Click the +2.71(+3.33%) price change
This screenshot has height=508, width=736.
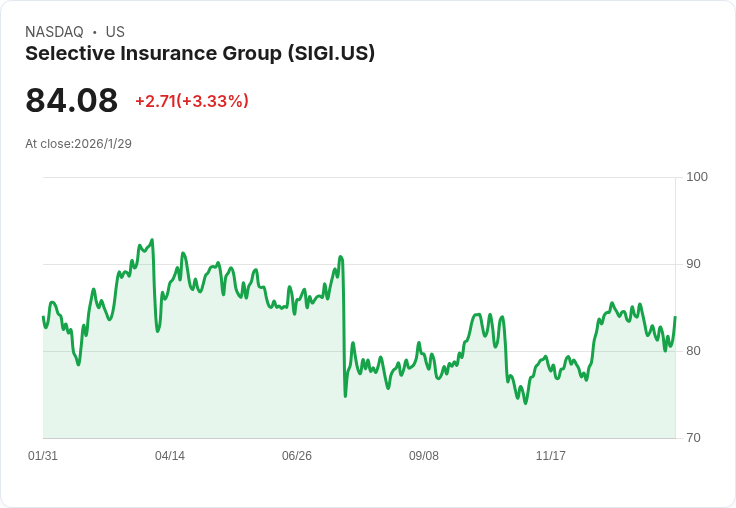coord(191,101)
